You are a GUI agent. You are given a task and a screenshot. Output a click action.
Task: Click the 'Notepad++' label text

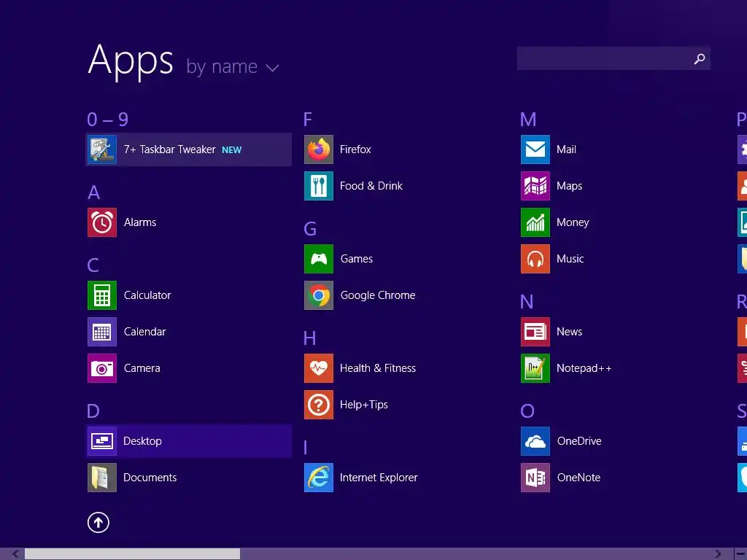584,368
